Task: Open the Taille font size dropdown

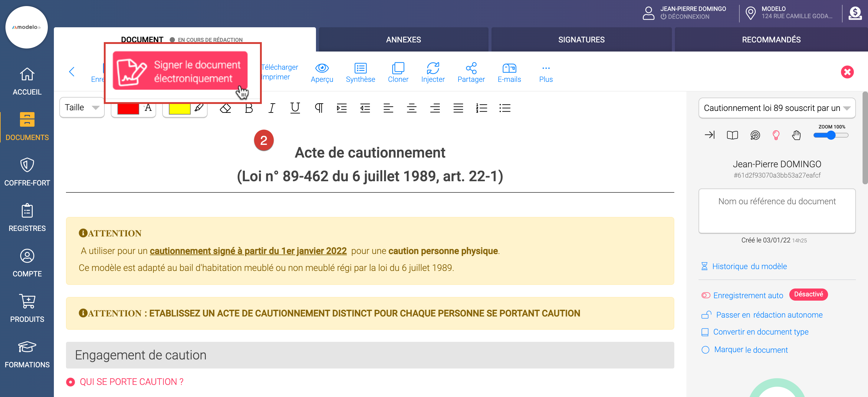Action: [82, 108]
